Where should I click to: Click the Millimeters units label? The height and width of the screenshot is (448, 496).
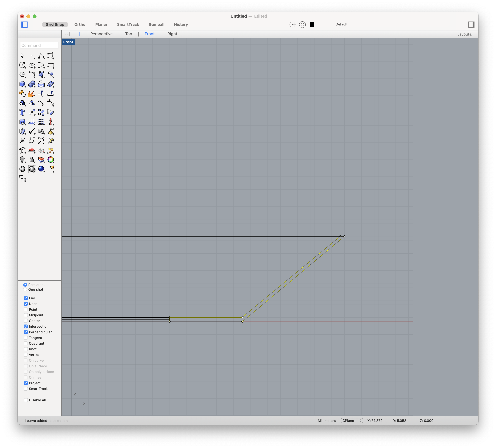click(326, 421)
